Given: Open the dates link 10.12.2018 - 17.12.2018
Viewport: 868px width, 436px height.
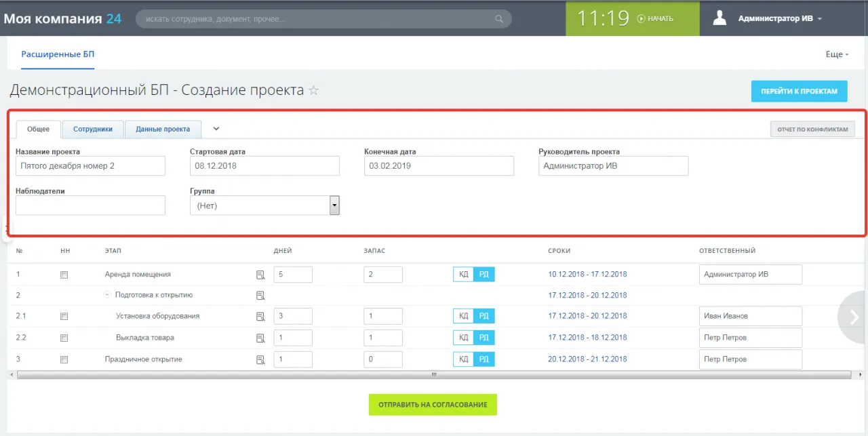Looking at the screenshot, I should pyautogui.click(x=587, y=274).
